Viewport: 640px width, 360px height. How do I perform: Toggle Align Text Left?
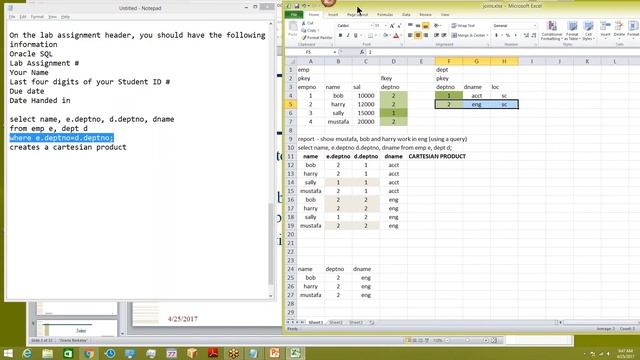[410, 36]
